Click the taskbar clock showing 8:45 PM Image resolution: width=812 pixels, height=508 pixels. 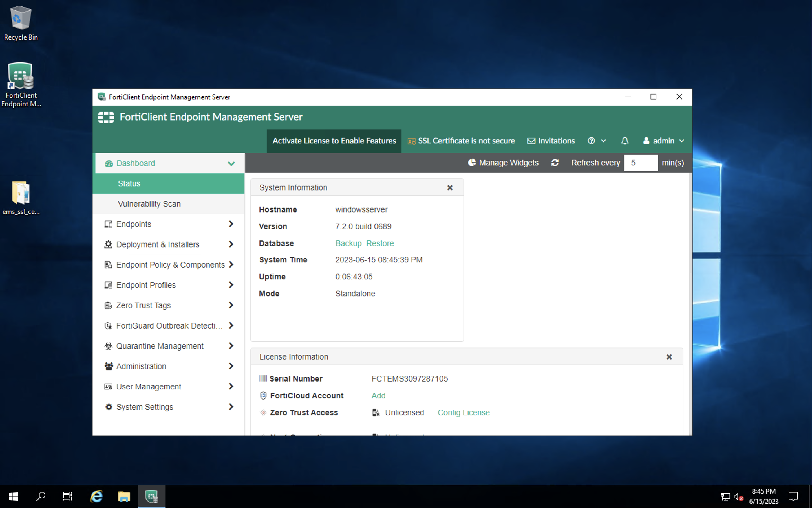(x=763, y=496)
